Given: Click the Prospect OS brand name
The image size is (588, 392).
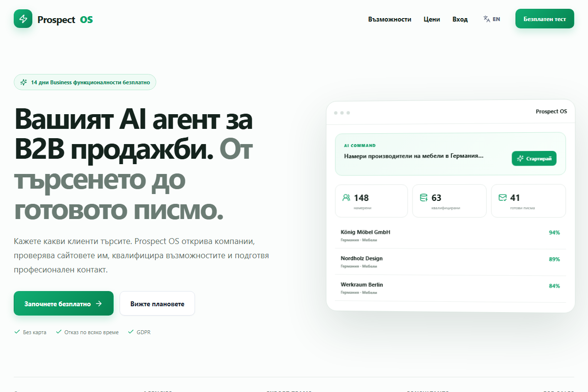Looking at the screenshot, I should pyautogui.click(x=65, y=20).
